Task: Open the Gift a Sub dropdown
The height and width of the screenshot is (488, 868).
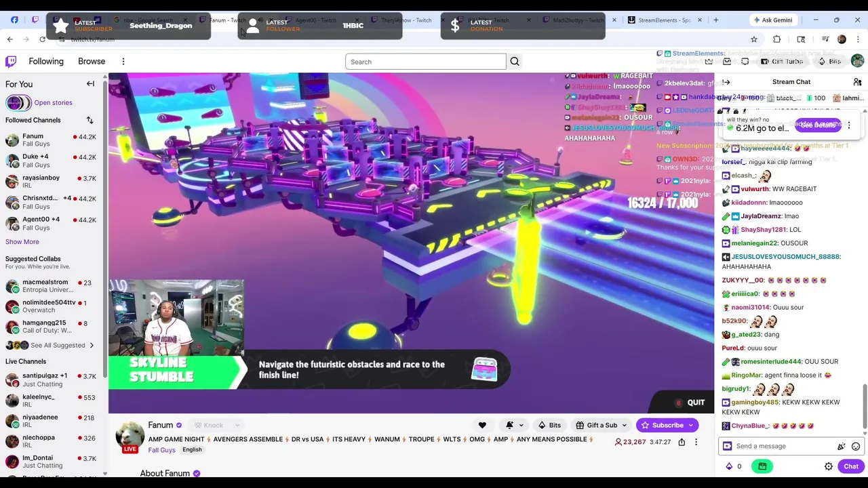Action: pyautogui.click(x=601, y=425)
